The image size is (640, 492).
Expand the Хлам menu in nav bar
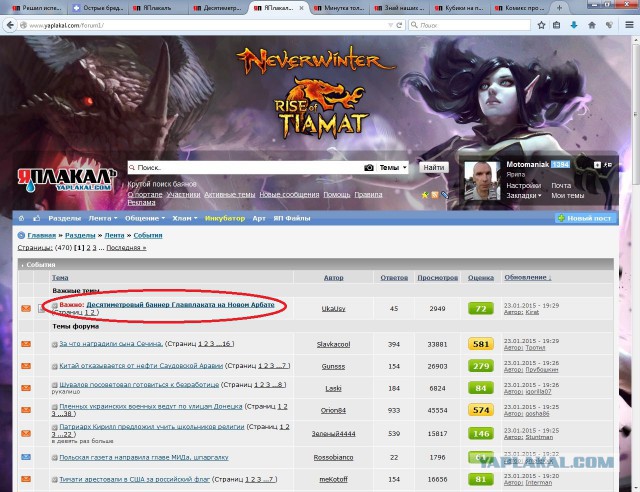184,218
